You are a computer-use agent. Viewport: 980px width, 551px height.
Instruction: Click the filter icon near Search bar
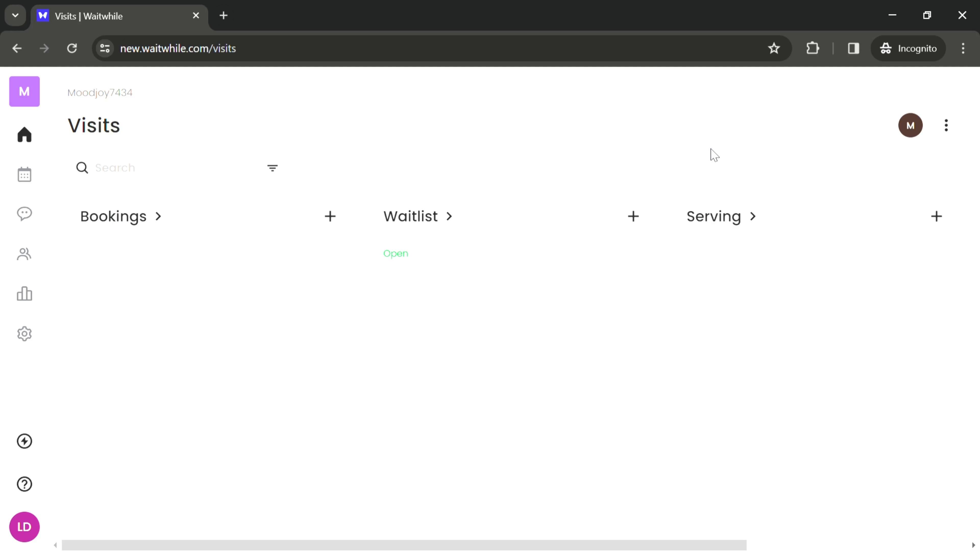[x=273, y=168]
